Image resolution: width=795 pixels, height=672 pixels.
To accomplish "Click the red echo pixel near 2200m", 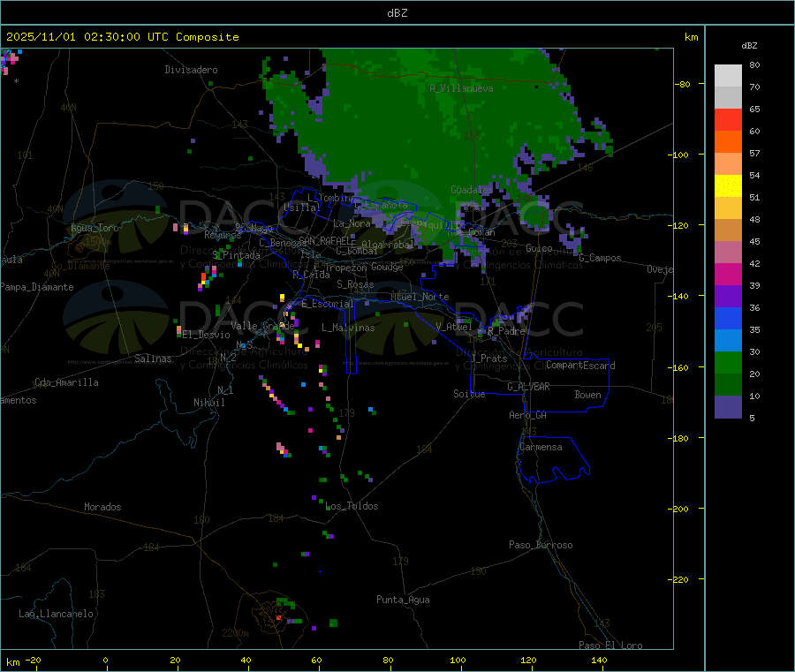I will click(x=278, y=618).
